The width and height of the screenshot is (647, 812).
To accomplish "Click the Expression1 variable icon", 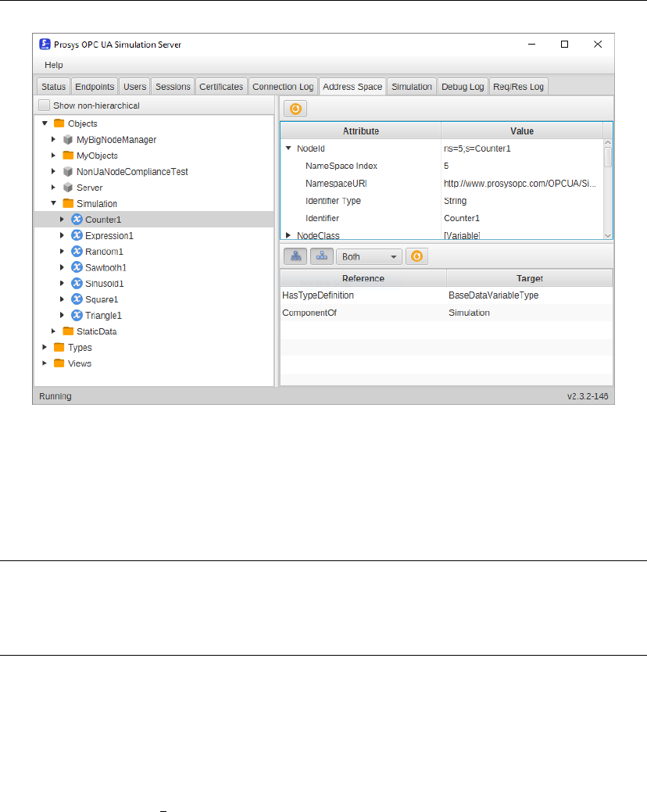I will (77, 235).
